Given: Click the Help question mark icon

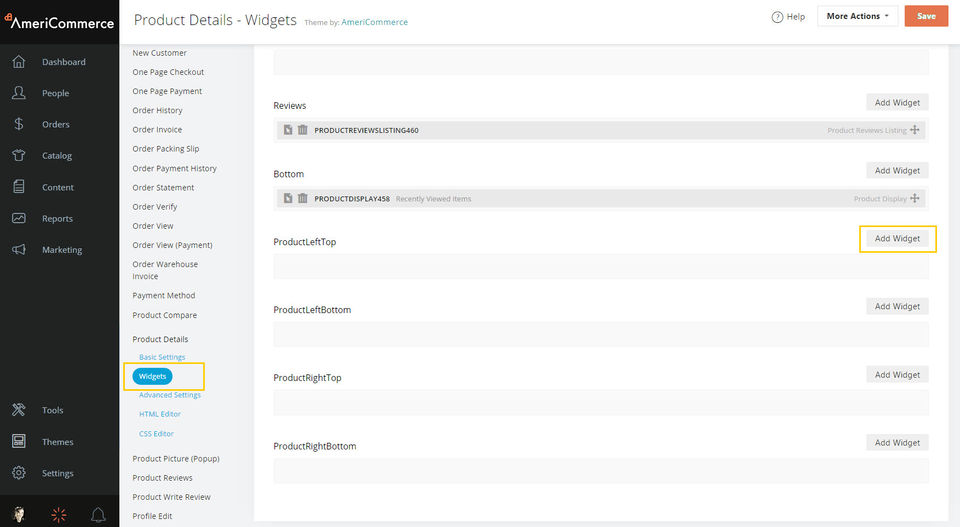Looking at the screenshot, I should [777, 17].
